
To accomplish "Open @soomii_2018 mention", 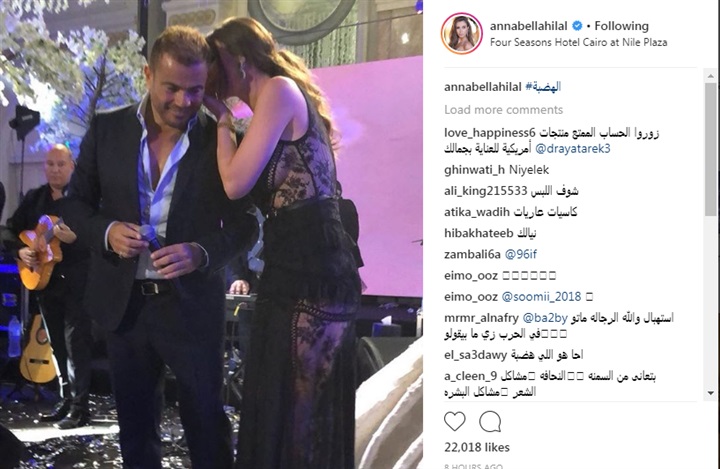I will [541, 297].
